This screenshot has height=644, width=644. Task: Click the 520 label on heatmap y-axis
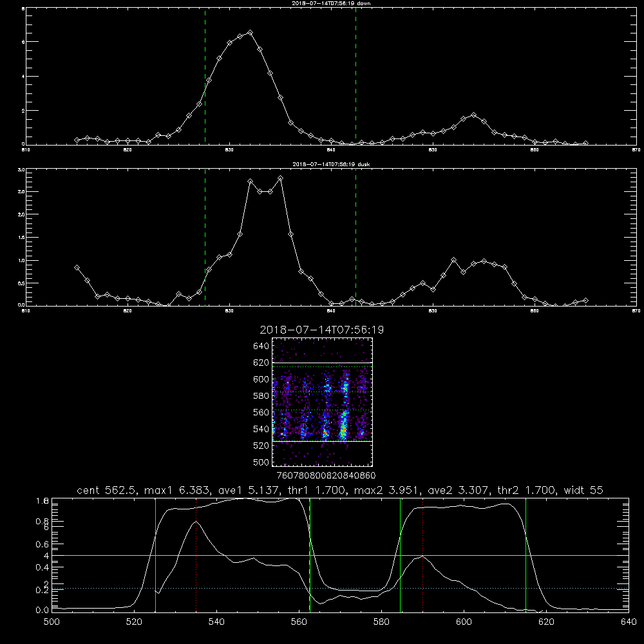coord(261,446)
